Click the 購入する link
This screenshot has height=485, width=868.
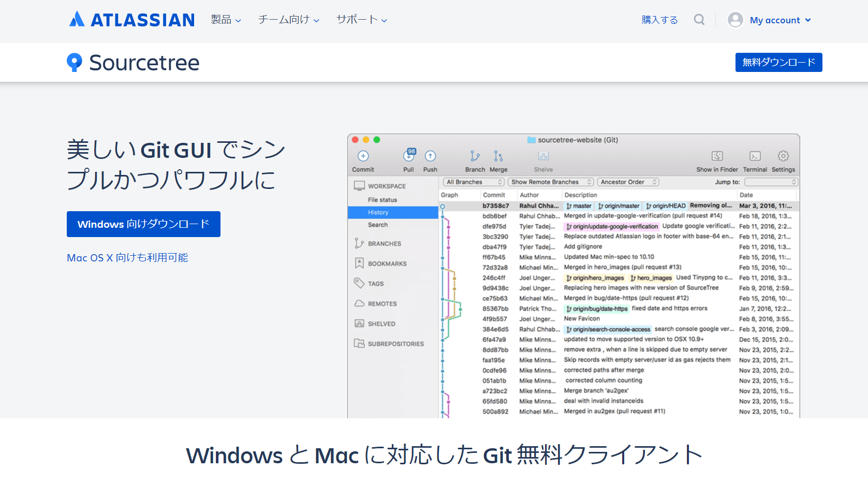point(659,20)
